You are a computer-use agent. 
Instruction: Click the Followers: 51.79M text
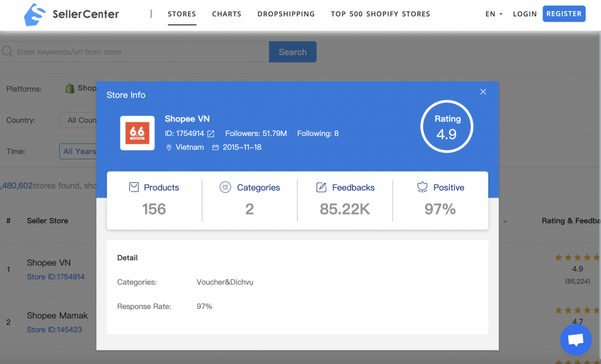256,134
